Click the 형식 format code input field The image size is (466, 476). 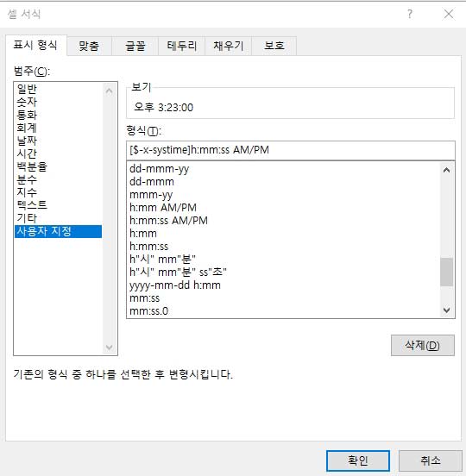291,150
